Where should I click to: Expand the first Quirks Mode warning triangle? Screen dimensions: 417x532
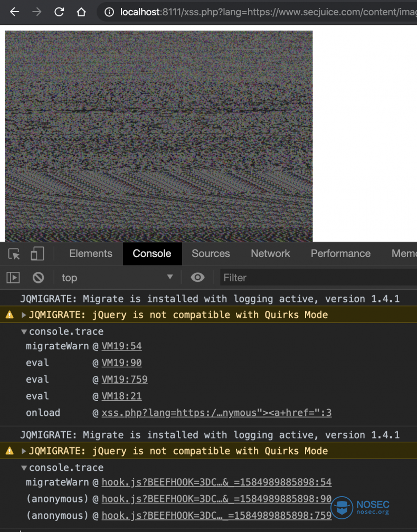[24, 315]
